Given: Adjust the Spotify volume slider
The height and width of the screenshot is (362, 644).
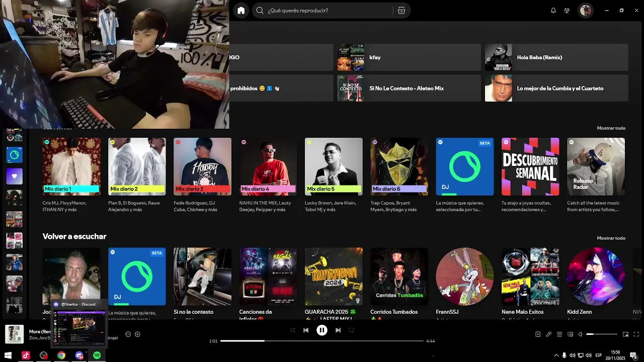Looking at the screenshot, I should tap(602, 334).
